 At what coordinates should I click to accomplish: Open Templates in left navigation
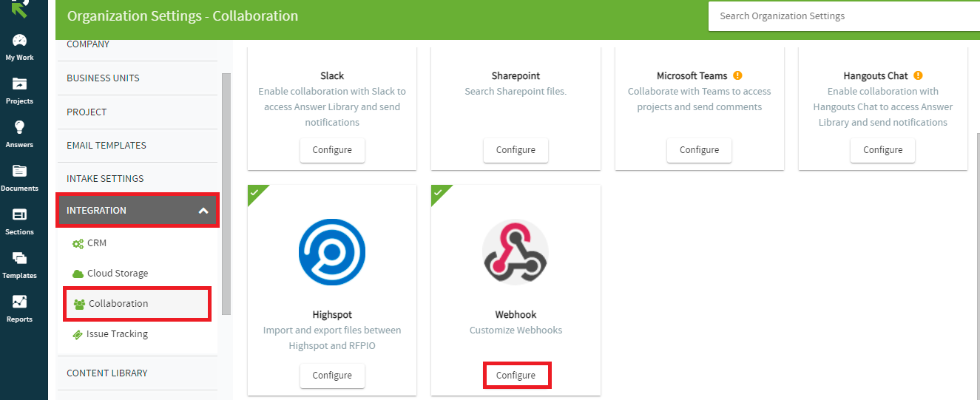tap(20, 258)
